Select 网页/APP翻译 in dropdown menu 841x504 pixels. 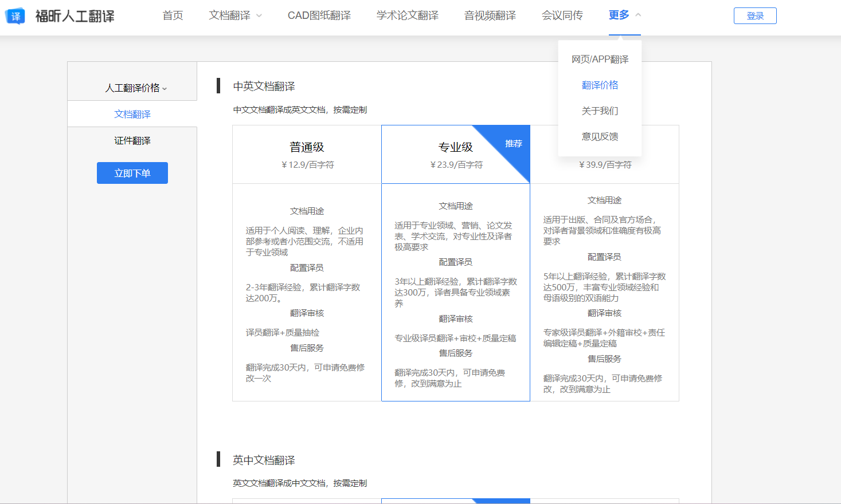[x=600, y=59]
